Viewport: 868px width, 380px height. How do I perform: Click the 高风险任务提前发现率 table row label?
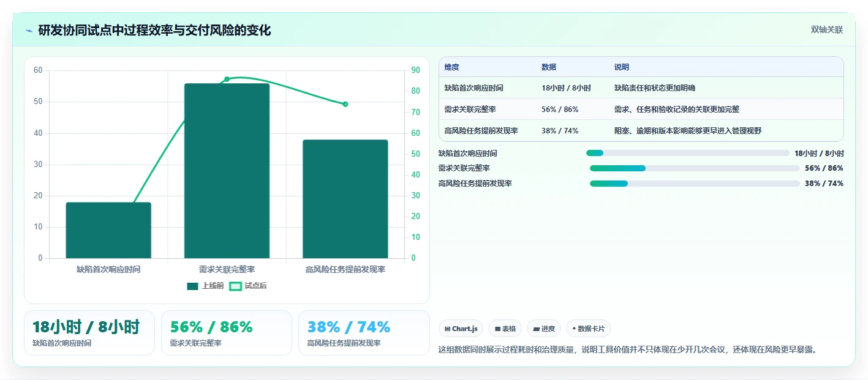pyautogui.click(x=481, y=131)
